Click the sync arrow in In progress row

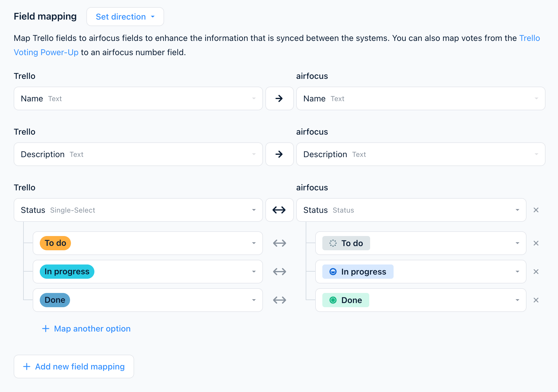279,272
